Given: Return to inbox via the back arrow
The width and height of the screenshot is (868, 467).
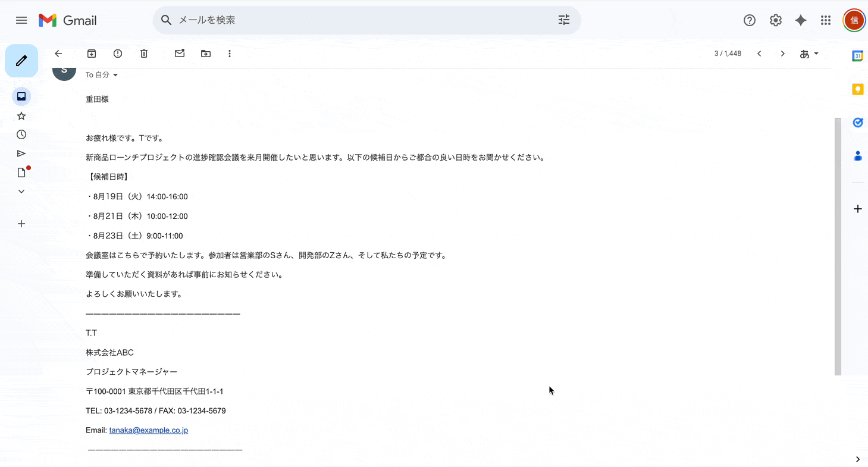Looking at the screenshot, I should tap(58, 54).
